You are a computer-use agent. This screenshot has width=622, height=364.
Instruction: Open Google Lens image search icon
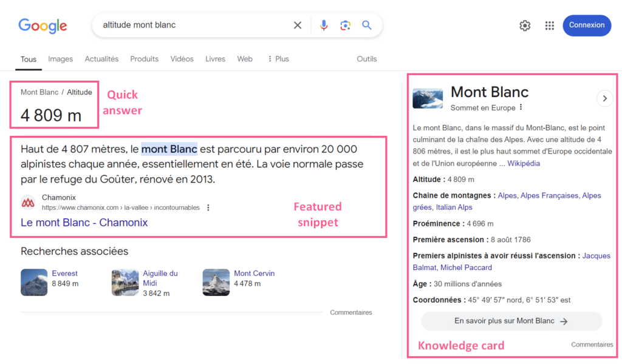point(345,25)
